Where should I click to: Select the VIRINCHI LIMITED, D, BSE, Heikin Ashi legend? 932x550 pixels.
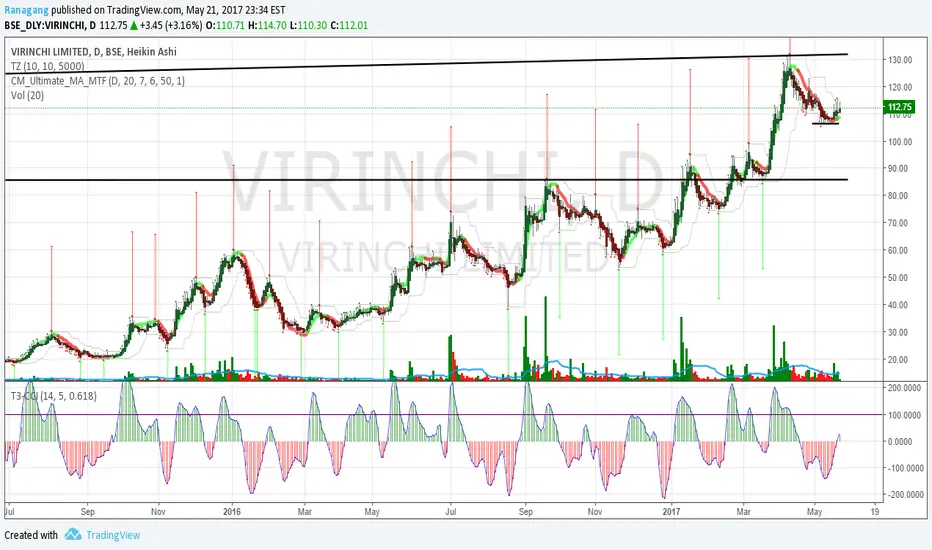tap(94, 52)
